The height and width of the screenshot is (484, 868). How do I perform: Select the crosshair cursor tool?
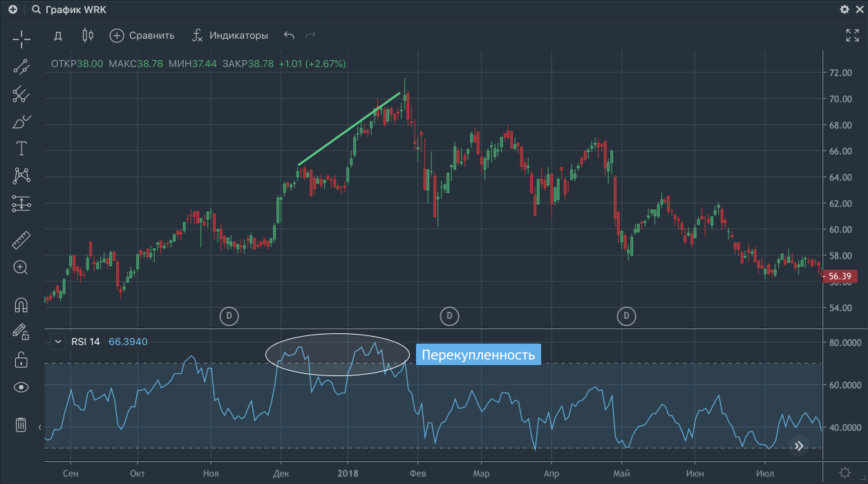coord(21,39)
